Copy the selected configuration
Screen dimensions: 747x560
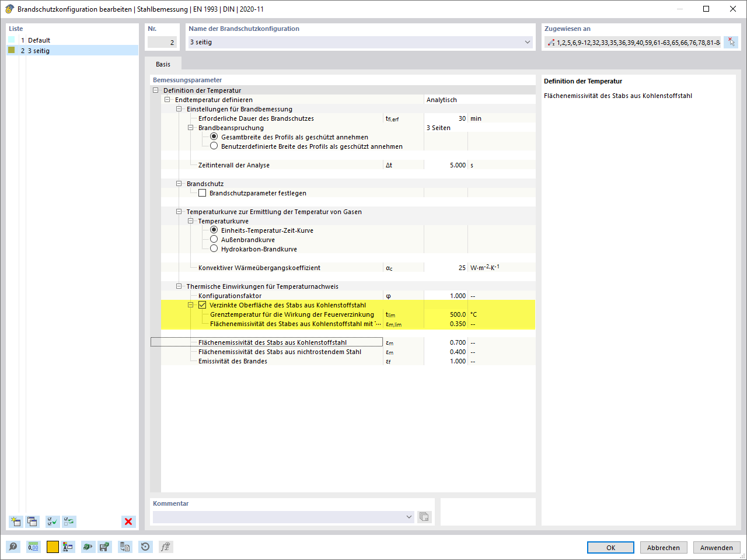pyautogui.click(x=32, y=521)
